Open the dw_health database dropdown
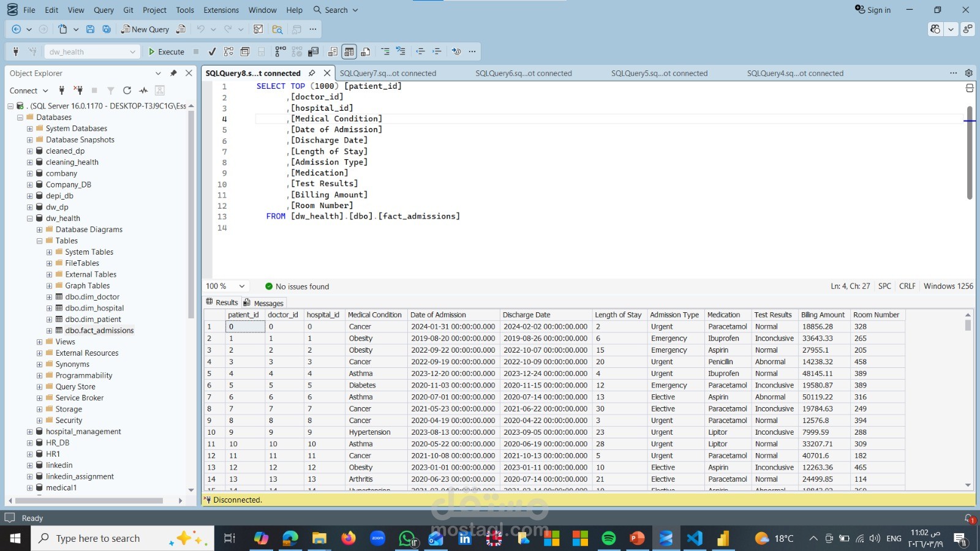This screenshot has width=980, height=551. [132, 52]
